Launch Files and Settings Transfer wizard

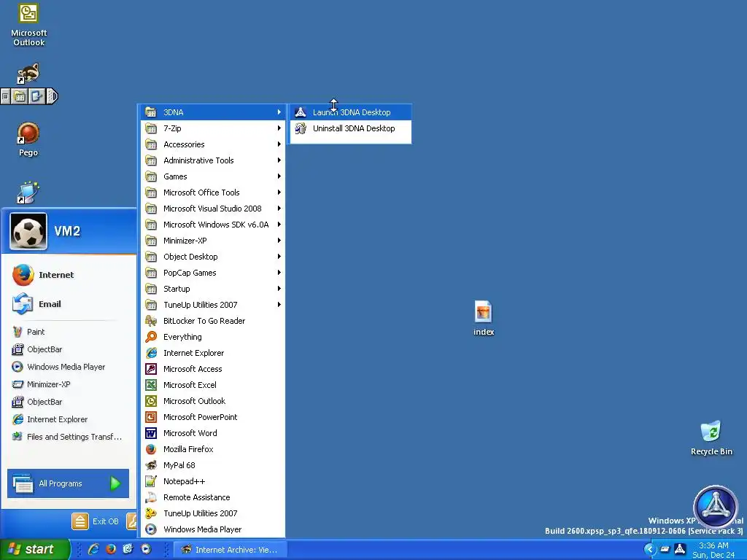pos(68,437)
